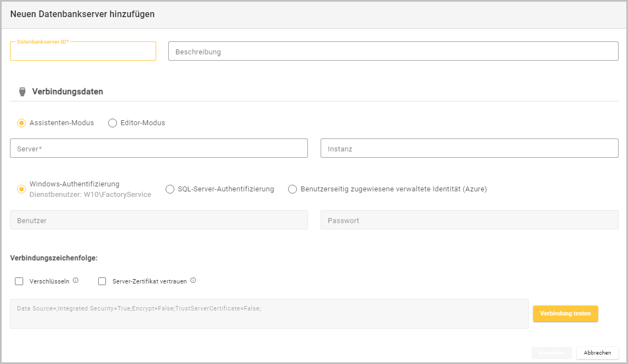628x364 pixels.
Task: Click into the Beschreibung field
Action: click(393, 51)
